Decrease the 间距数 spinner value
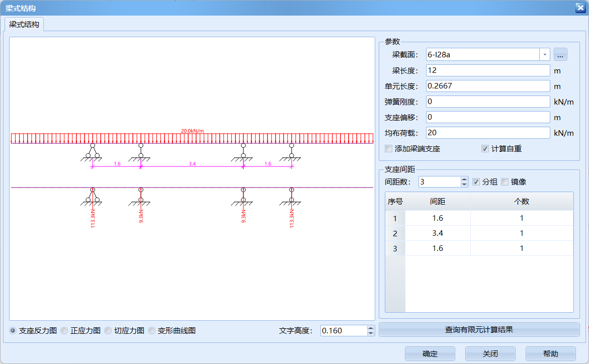Screen dimensions: 589x364 (464, 185)
